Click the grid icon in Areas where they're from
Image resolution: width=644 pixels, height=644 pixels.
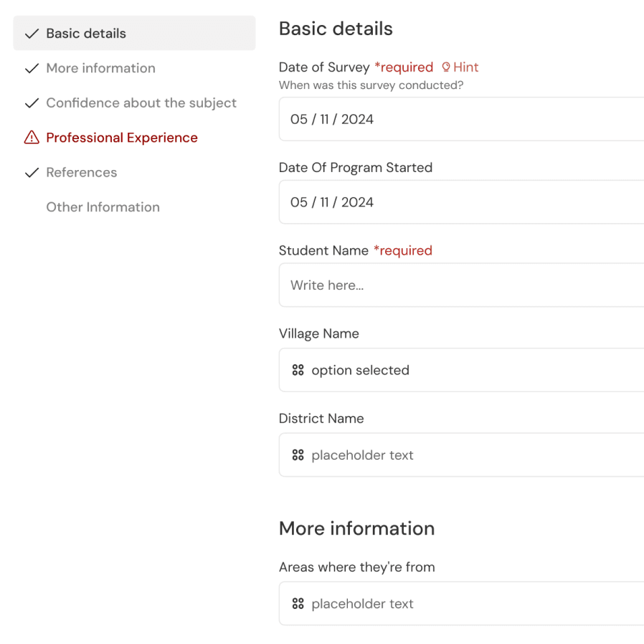tap(298, 604)
